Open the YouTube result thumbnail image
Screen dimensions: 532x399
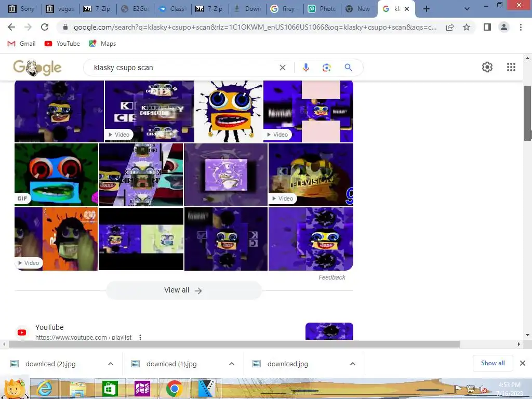click(329, 331)
